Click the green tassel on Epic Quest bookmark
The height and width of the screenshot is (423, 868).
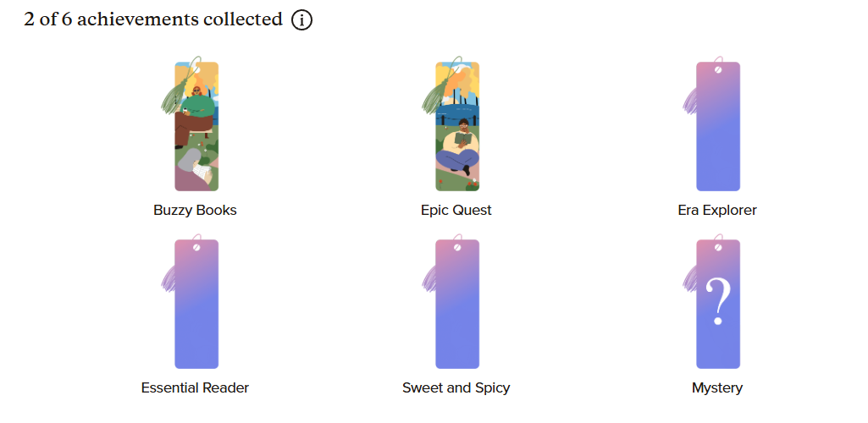(433, 100)
